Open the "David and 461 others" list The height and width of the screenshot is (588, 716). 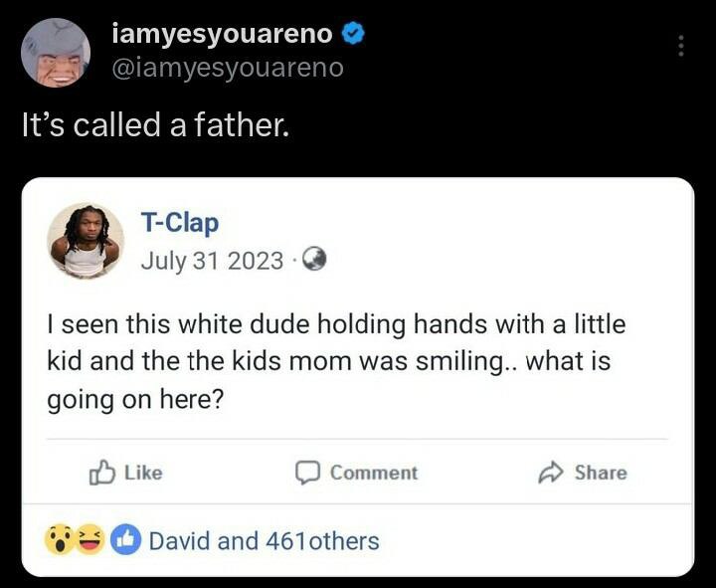pos(264,541)
